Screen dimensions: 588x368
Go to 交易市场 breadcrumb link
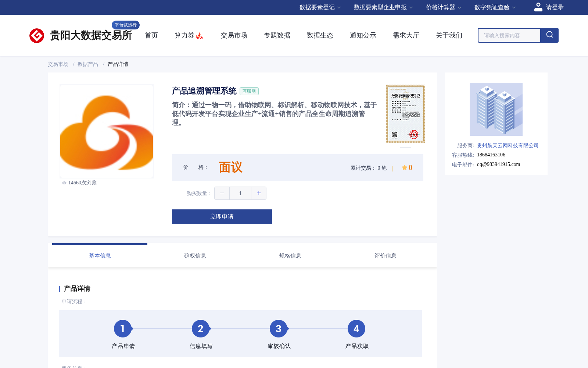58,64
